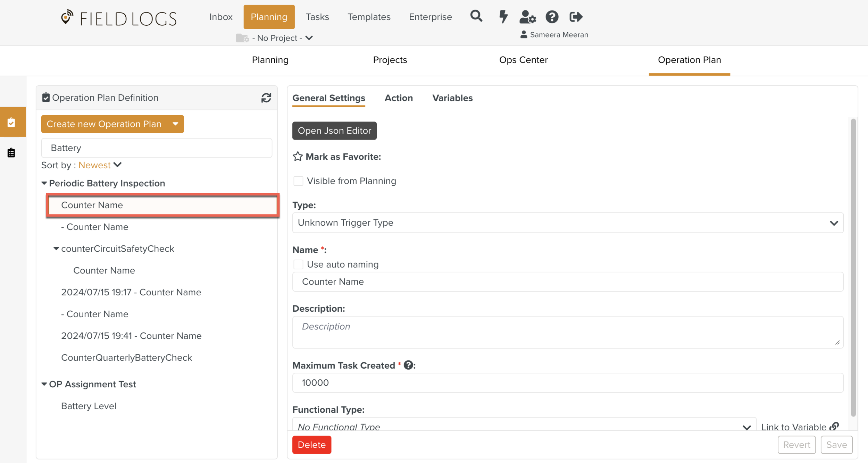
Task: Switch to the Variables tab
Action: coord(452,98)
